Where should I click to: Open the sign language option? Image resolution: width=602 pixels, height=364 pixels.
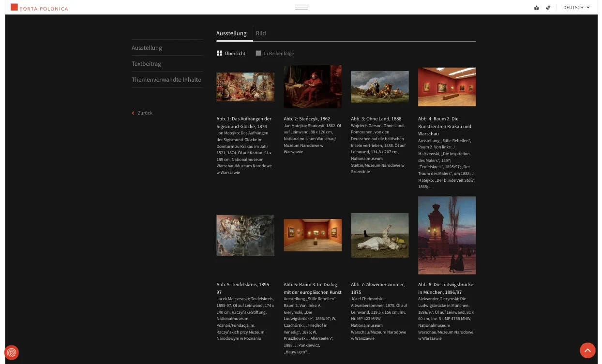click(x=548, y=7)
